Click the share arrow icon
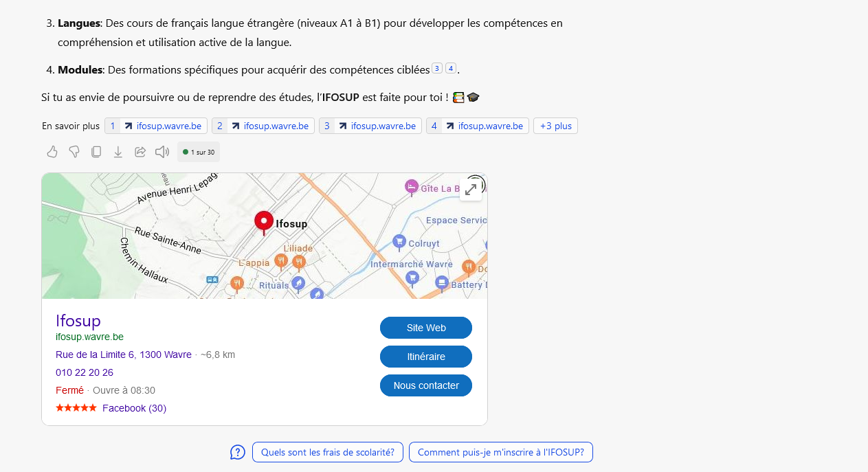This screenshot has height=472, width=868. click(x=140, y=152)
